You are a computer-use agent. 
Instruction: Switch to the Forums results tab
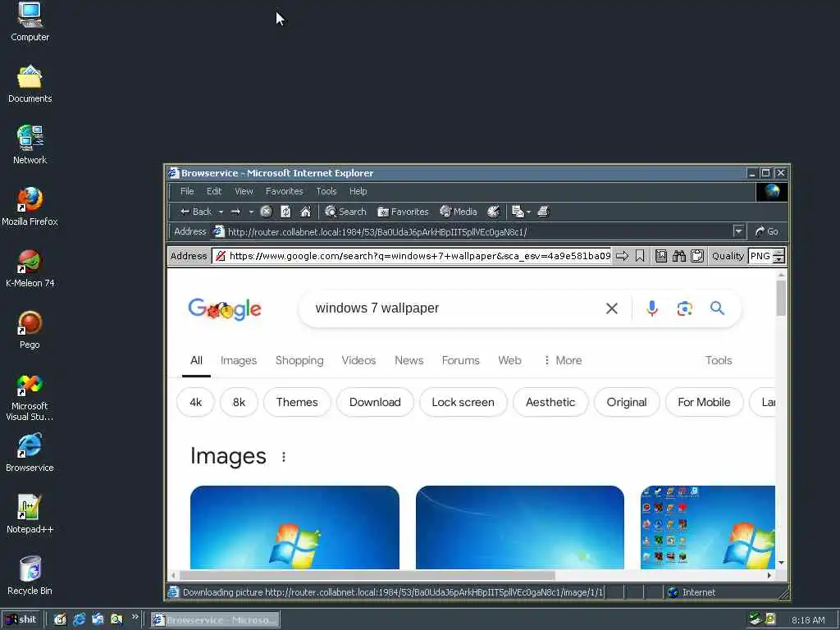[x=460, y=361]
